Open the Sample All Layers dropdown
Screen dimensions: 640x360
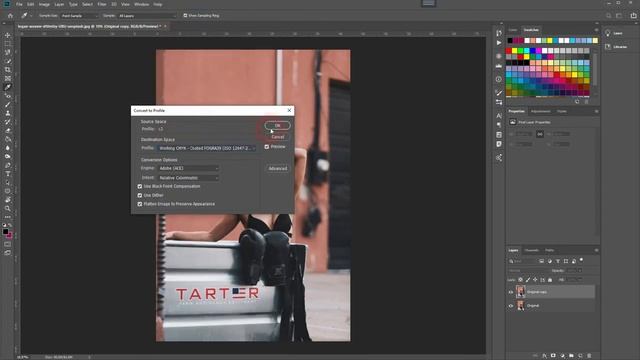tap(147, 16)
